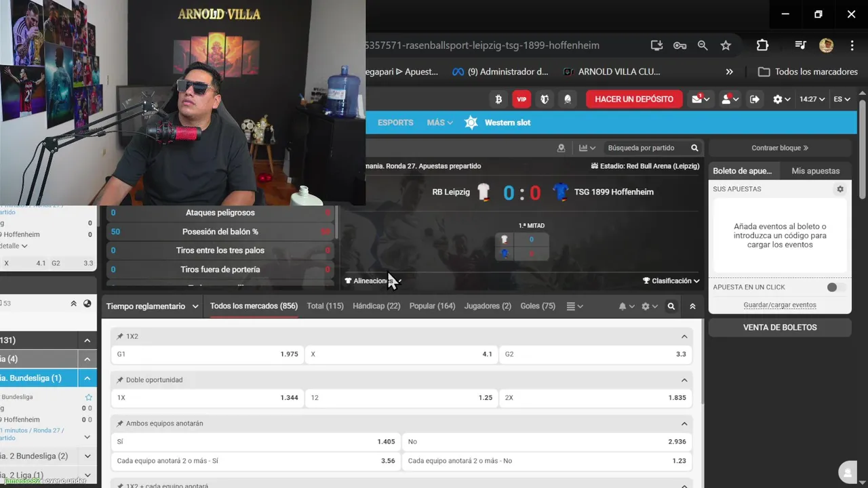Image resolution: width=868 pixels, height=488 pixels.
Task: Expand the Alineaciones lineup dropdown
Action: [x=373, y=281]
